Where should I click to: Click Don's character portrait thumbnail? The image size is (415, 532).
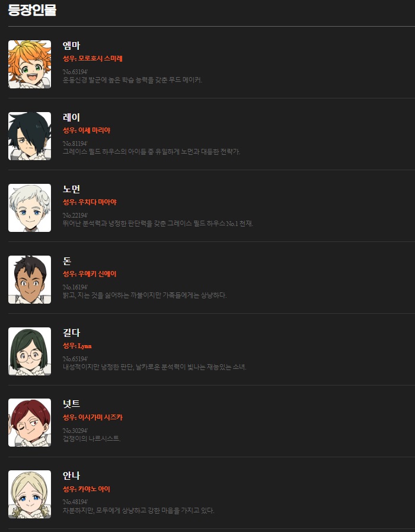coord(30,279)
